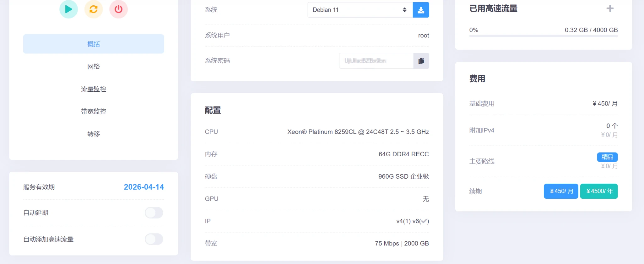Click the 精品 route badge
Screen dimensions: 644x264
(x=608, y=157)
